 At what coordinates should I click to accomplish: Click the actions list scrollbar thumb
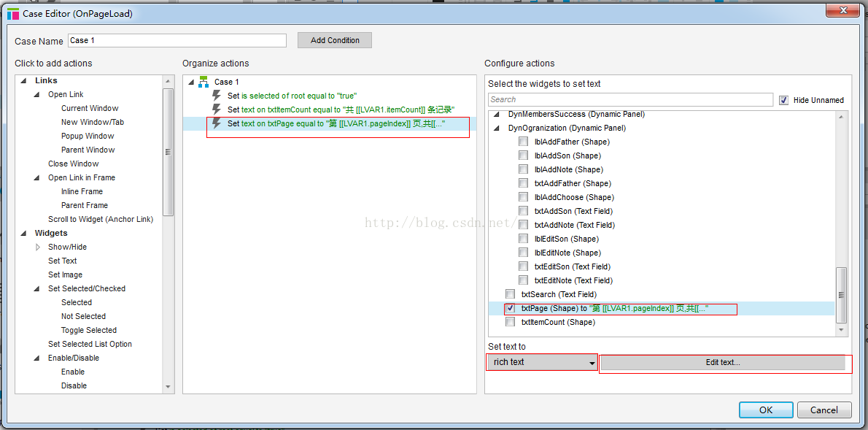168,152
